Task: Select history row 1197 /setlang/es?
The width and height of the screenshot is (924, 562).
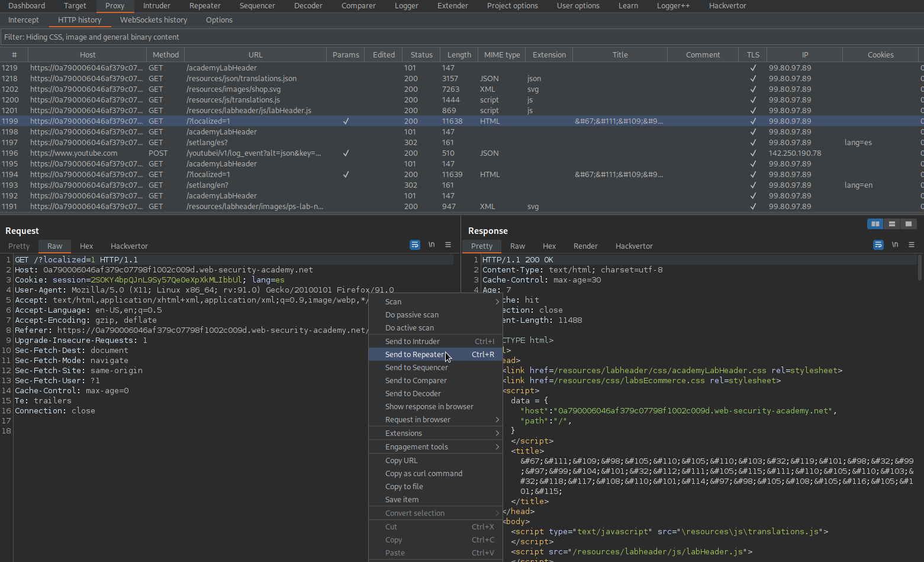Action: click(x=461, y=143)
